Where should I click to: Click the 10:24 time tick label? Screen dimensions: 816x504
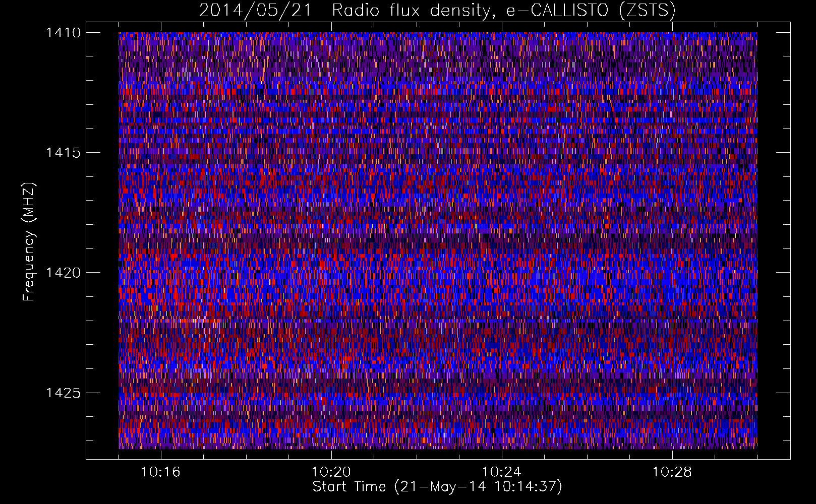(x=502, y=472)
